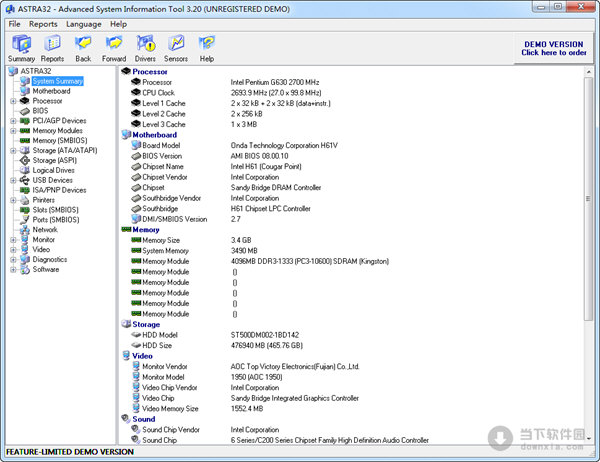
Task: Open the Language menu
Action: click(x=84, y=24)
